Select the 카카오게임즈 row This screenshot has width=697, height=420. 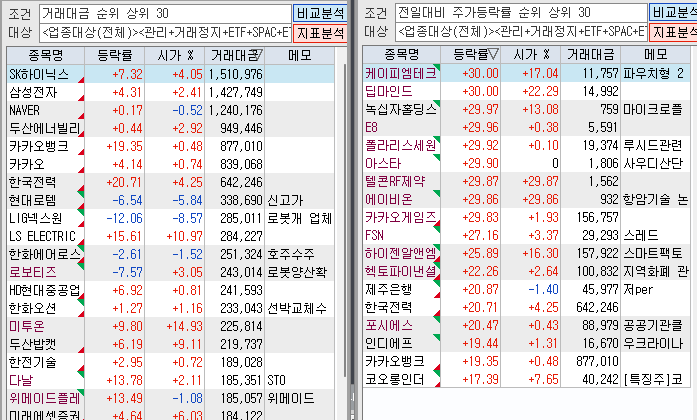tap(526, 217)
